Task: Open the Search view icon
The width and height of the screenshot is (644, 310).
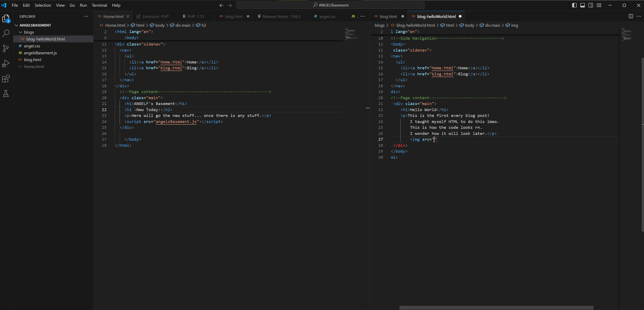Action: click(6, 33)
